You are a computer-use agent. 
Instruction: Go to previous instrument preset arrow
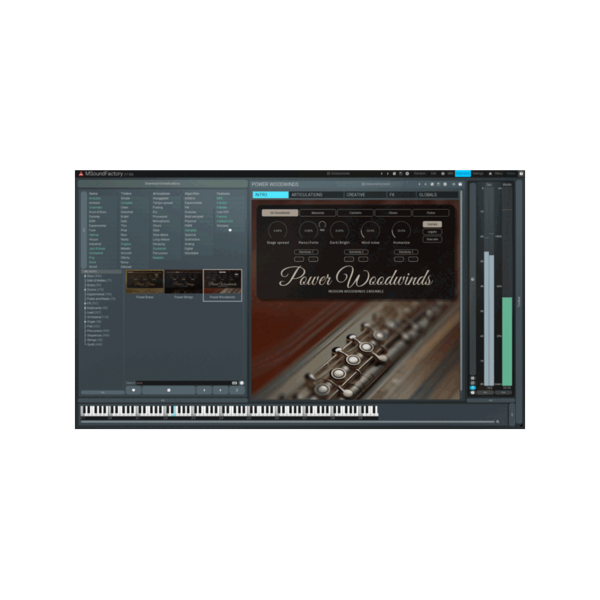coord(419,184)
